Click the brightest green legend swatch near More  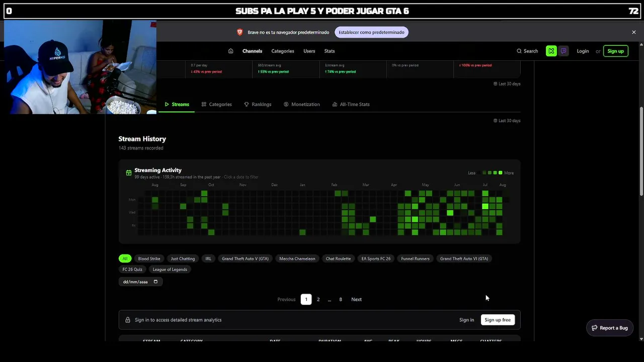500,173
